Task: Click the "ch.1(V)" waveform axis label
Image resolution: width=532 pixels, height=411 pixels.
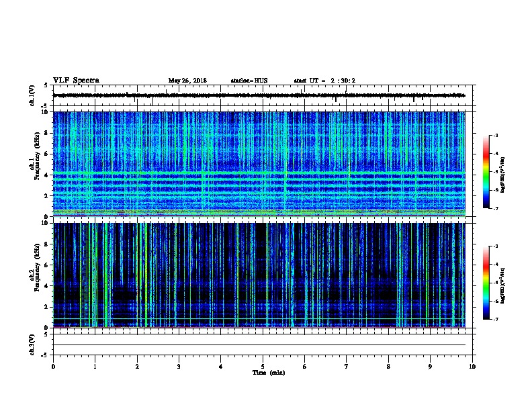Action: [32, 95]
